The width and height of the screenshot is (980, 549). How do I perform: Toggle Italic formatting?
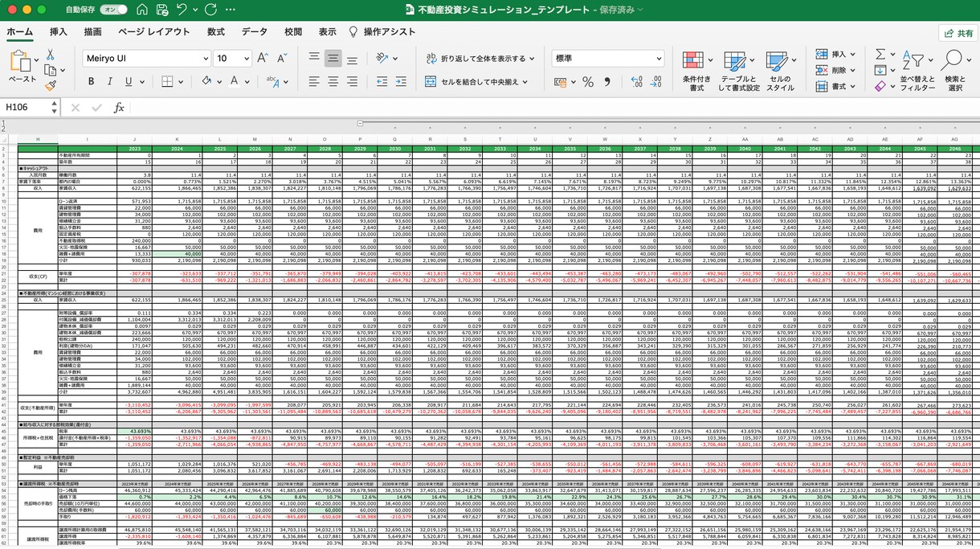[110, 82]
